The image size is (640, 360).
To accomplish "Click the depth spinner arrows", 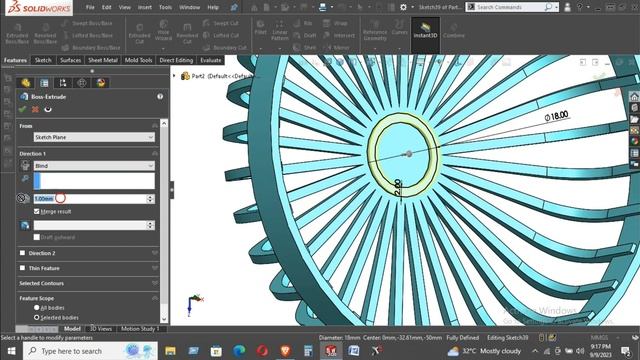I will point(150,199).
